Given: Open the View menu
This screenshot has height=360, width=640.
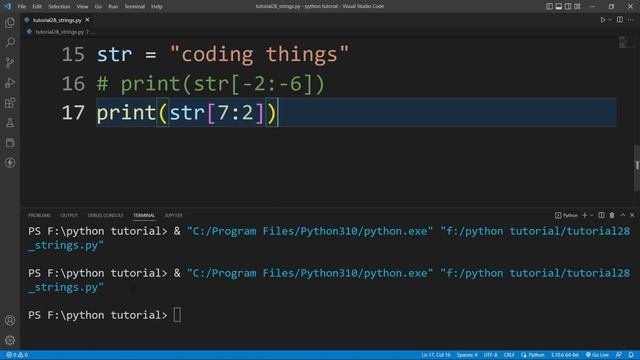Looking at the screenshot, I should 82,7.
